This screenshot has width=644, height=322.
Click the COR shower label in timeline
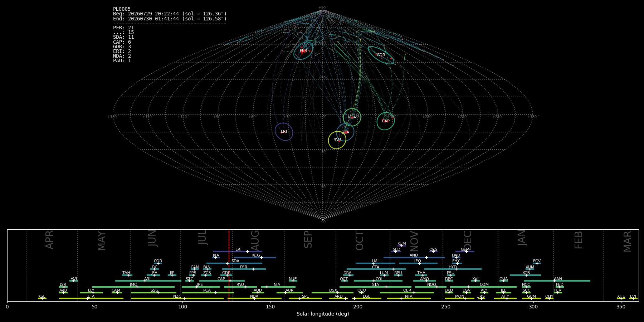click(x=158, y=261)
